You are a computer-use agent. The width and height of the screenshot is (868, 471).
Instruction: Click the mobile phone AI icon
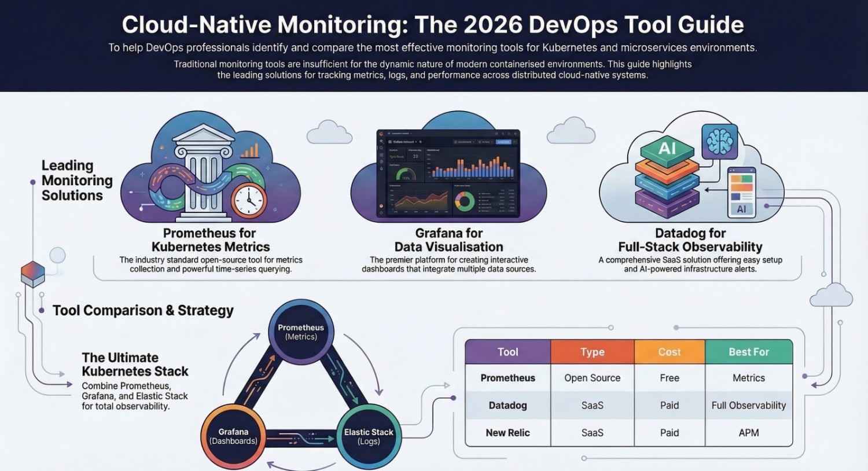[741, 192]
